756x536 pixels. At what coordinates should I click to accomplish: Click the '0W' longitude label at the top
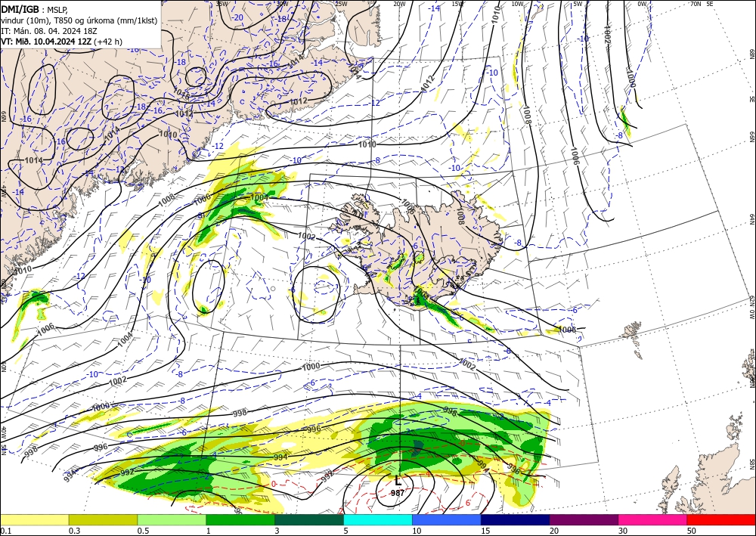(642, 3)
